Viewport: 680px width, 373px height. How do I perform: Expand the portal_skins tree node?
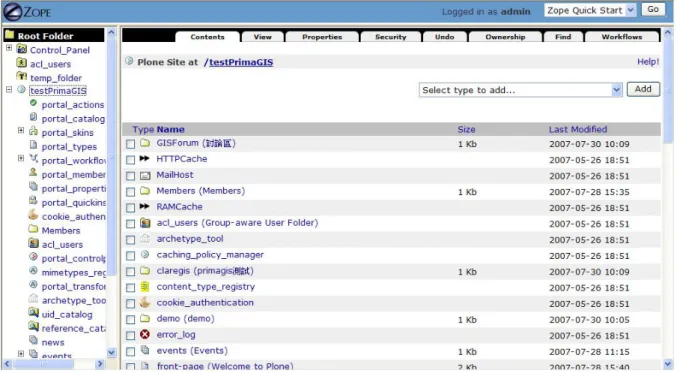pyautogui.click(x=21, y=131)
